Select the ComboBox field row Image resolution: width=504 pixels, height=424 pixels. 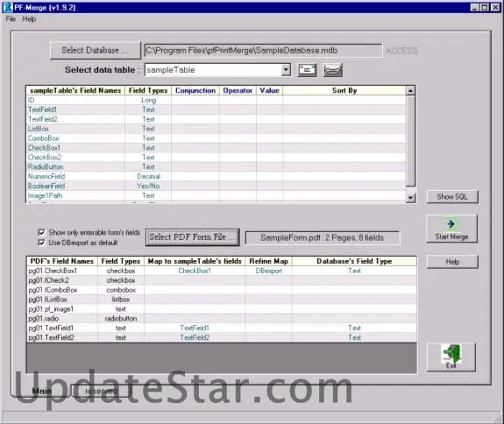click(x=216, y=138)
